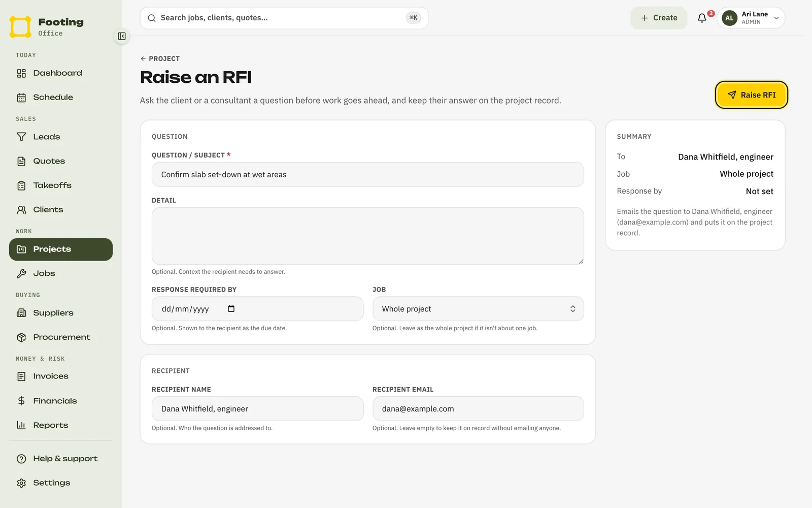Viewport: 812px width, 508px height.
Task: Click the Procurement box icon
Action: click(21, 337)
